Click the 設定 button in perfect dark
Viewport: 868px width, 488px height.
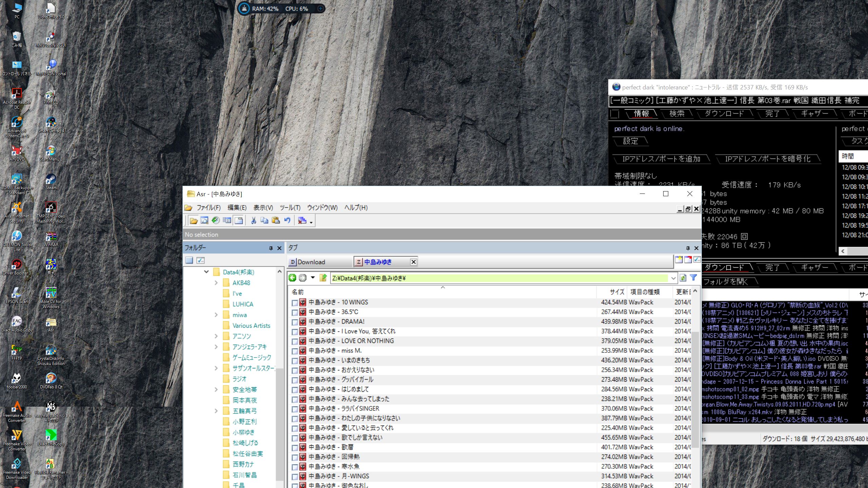(630, 141)
